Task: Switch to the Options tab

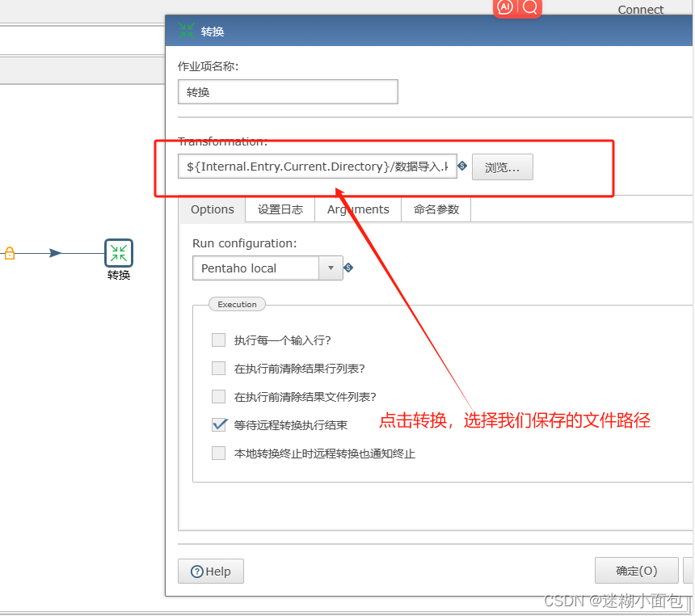Action: point(213,209)
